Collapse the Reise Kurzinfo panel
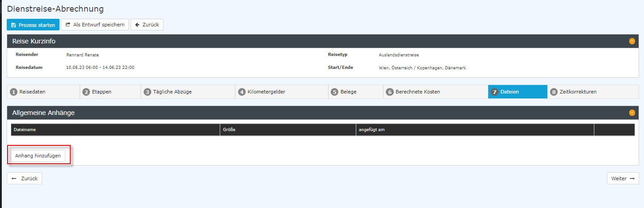Image resolution: width=644 pixels, height=208 pixels. (x=632, y=41)
